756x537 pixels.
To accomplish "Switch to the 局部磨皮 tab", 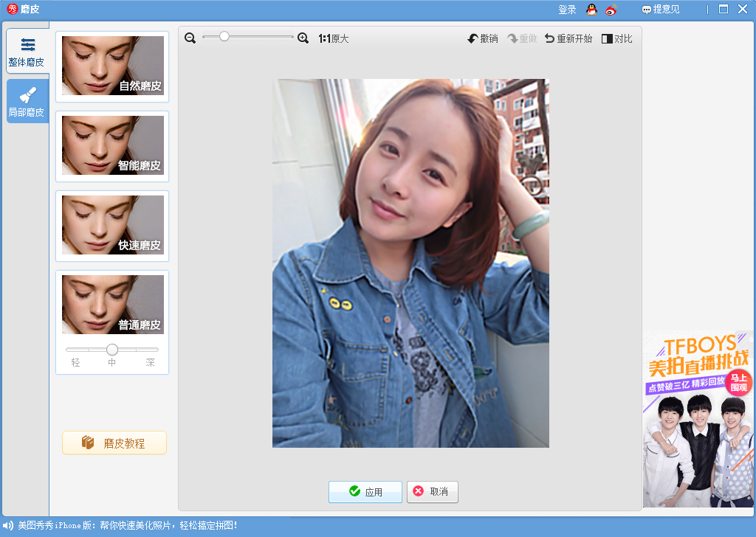I will pyautogui.click(x=27, y=102).
